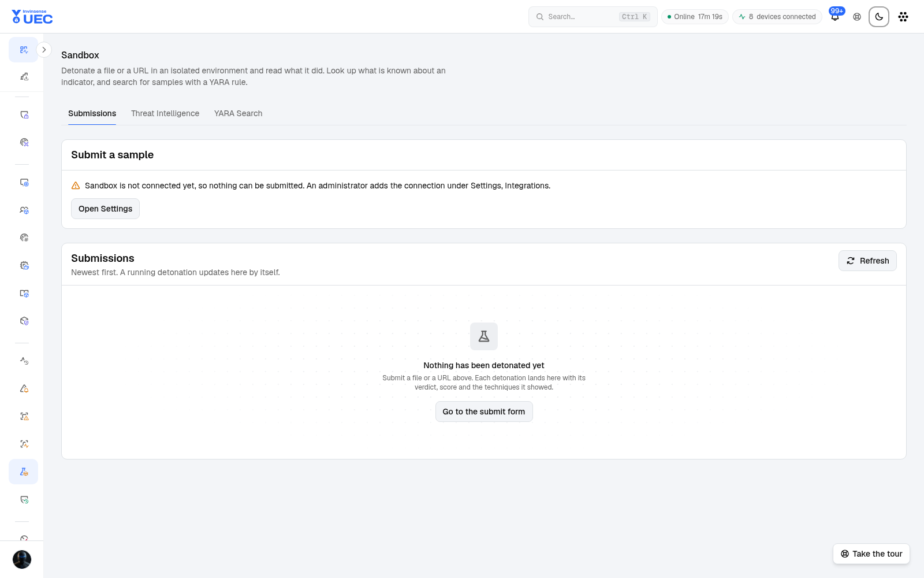
Task: Open the cube with shield sidebar icon
Action: pos(24,321)
